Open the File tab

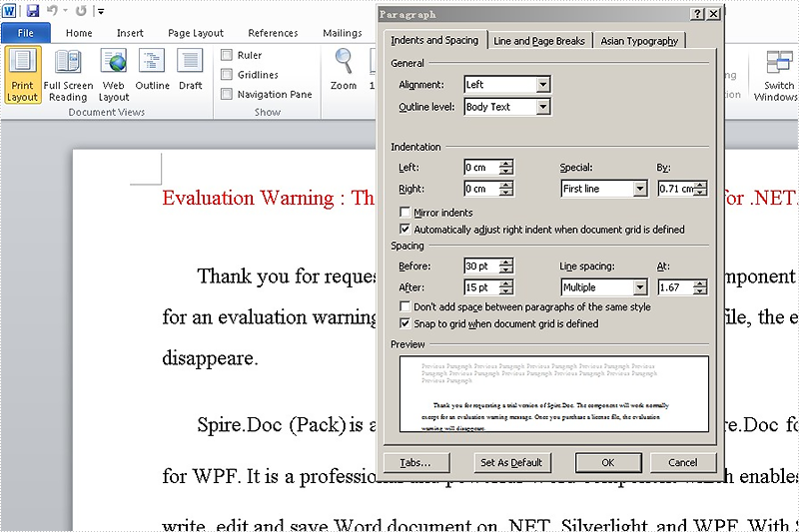tap(26, 33)
